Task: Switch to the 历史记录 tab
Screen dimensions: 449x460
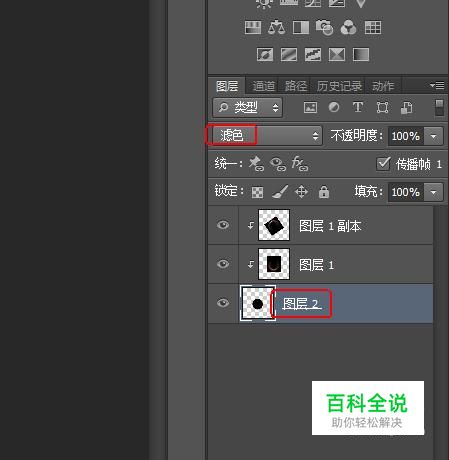Action: (x=339, y=86)
